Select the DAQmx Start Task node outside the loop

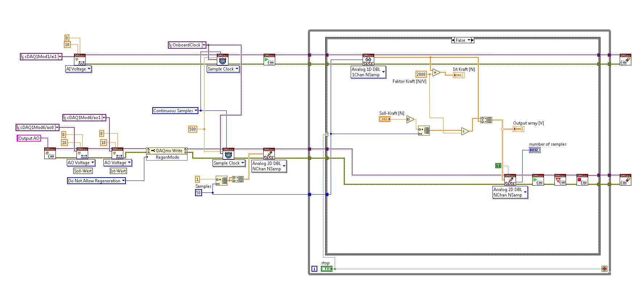(269, 60)
